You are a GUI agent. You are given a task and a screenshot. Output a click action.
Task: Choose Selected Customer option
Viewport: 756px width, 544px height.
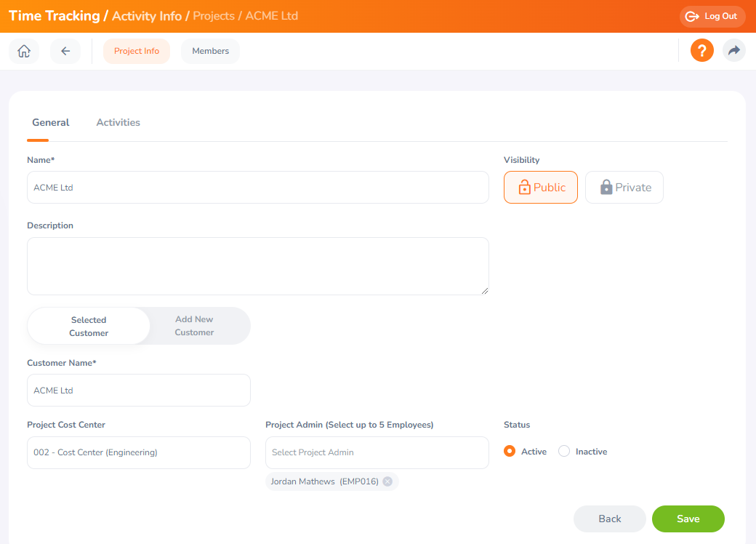pos(89,327)
